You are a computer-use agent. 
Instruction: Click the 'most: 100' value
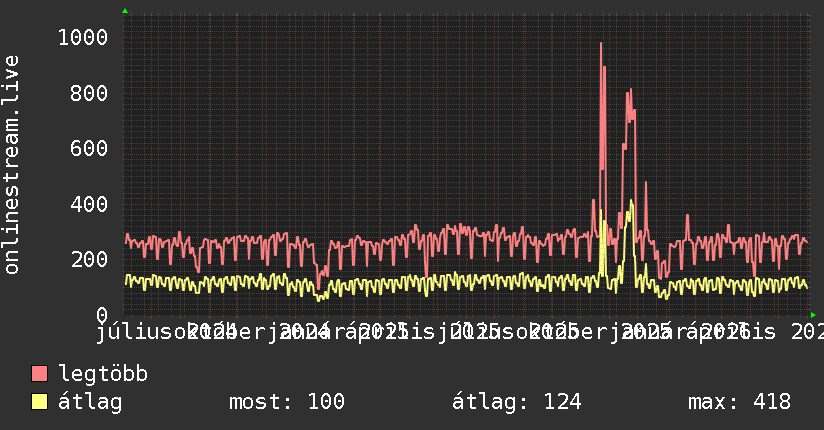[x=287, y=402]
